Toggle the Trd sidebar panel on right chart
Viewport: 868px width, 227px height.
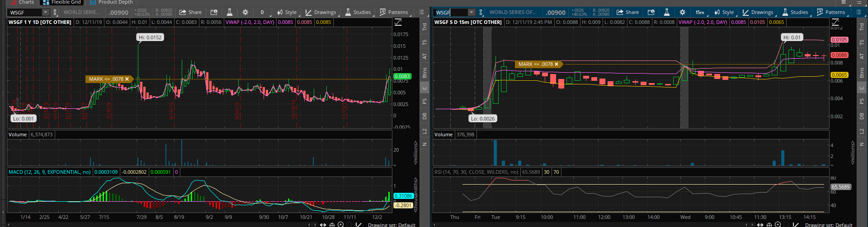click(x=862, y=27)
